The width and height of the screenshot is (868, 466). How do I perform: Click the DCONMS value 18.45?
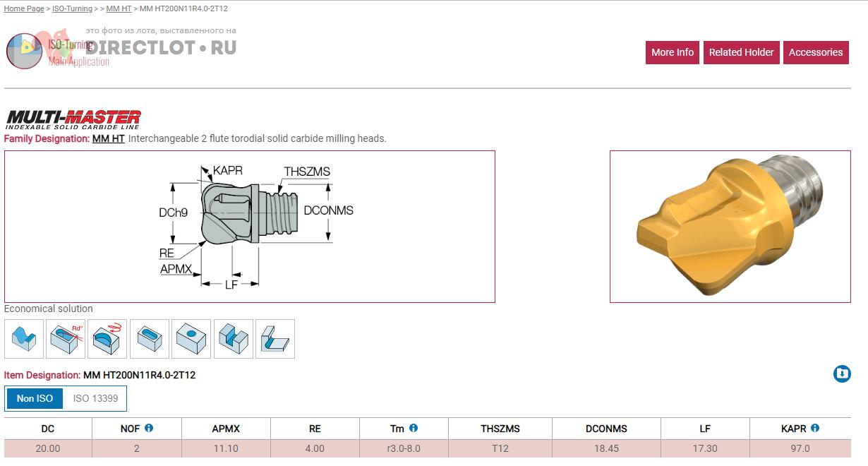point(606,448)
